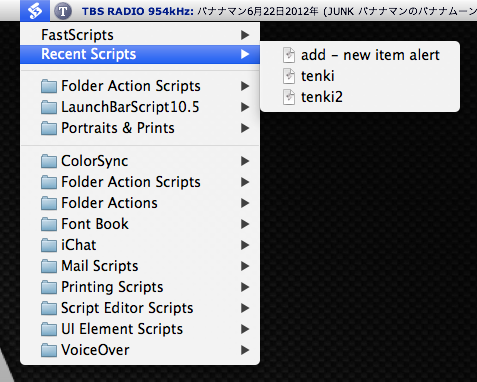Open the FastScripts menu bar icon
This screenshot has height=382, width=477.
click(x=35, y=10)
